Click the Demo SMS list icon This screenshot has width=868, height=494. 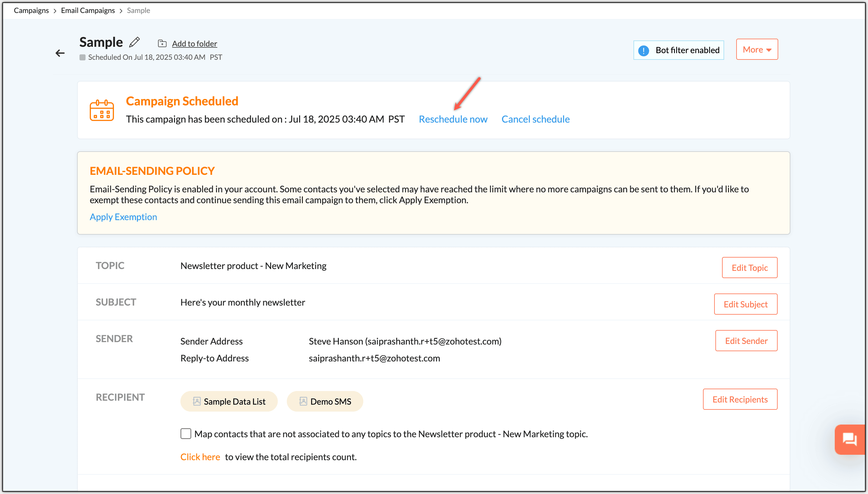(x=303, y=401)
